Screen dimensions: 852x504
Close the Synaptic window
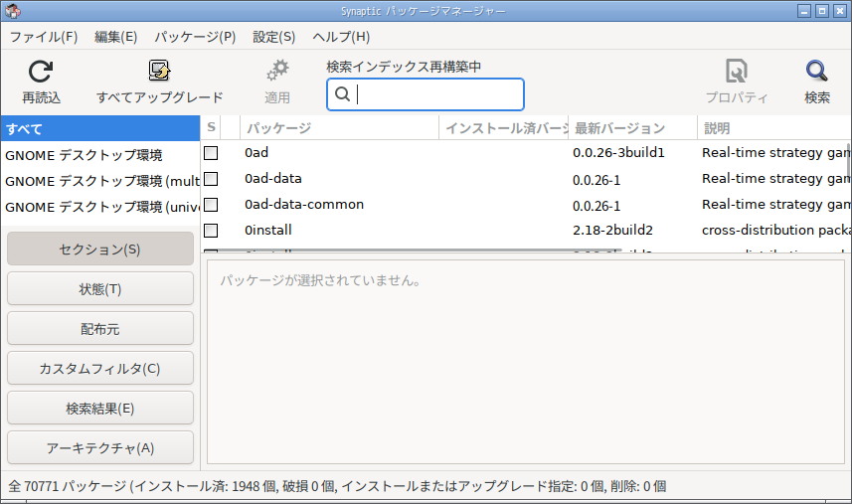[x=840, y=11]
